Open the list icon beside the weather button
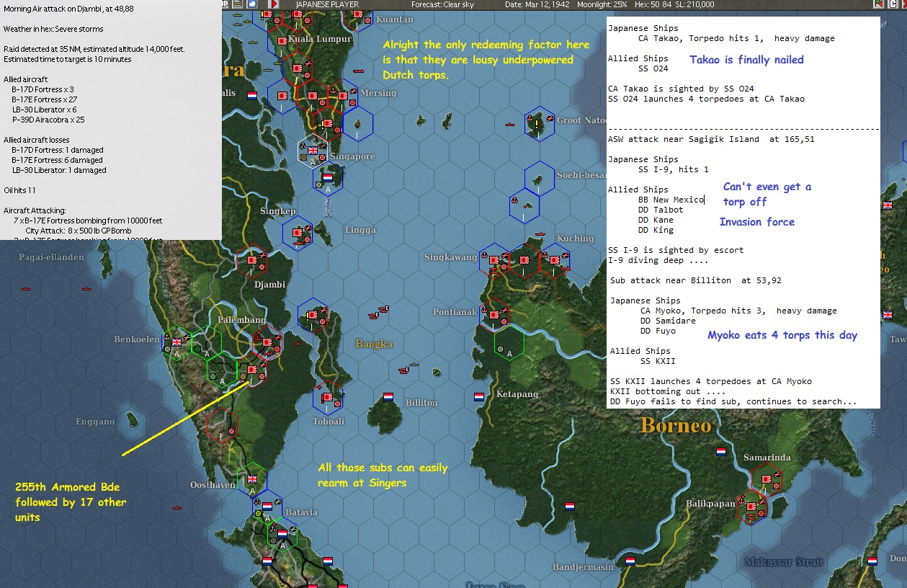The image size is (907, 588). click(x=237, y=4)
